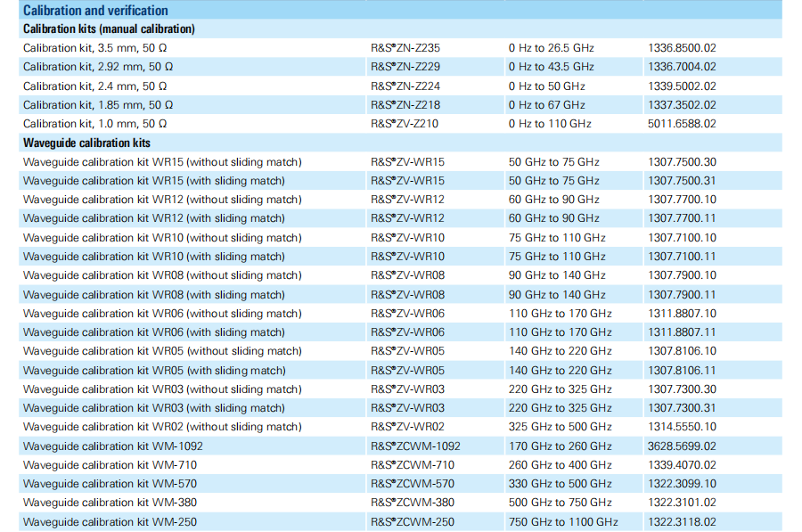Click the 0 Hz to 50 GHz range
The height and width of the screenshot is (532, 802).
[546, 86]
